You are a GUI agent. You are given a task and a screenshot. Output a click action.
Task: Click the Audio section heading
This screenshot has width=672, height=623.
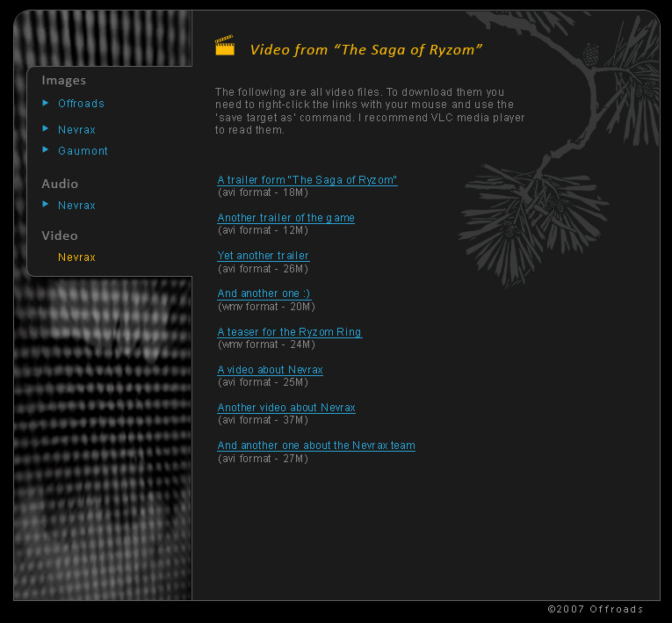[x=60, y=184]
